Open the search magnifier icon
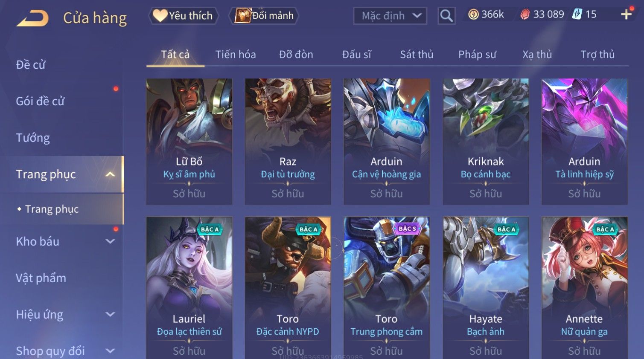The image size is (644, 359). (446, 16)
